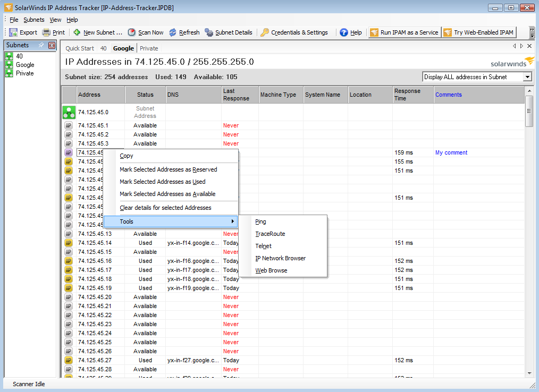
Task: Click IP icon for 74.125.45.1 row
Action: click(x=69, y=126)
